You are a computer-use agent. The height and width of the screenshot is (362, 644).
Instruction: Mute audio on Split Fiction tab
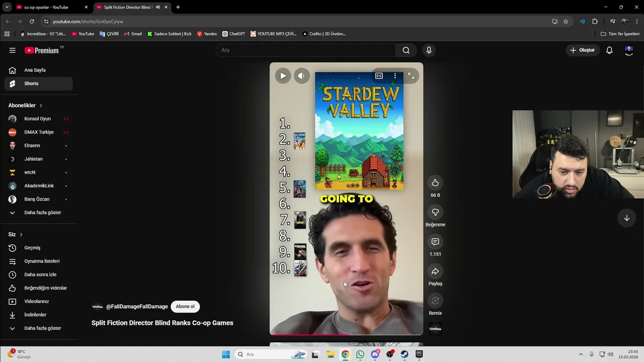coord(158,7)
